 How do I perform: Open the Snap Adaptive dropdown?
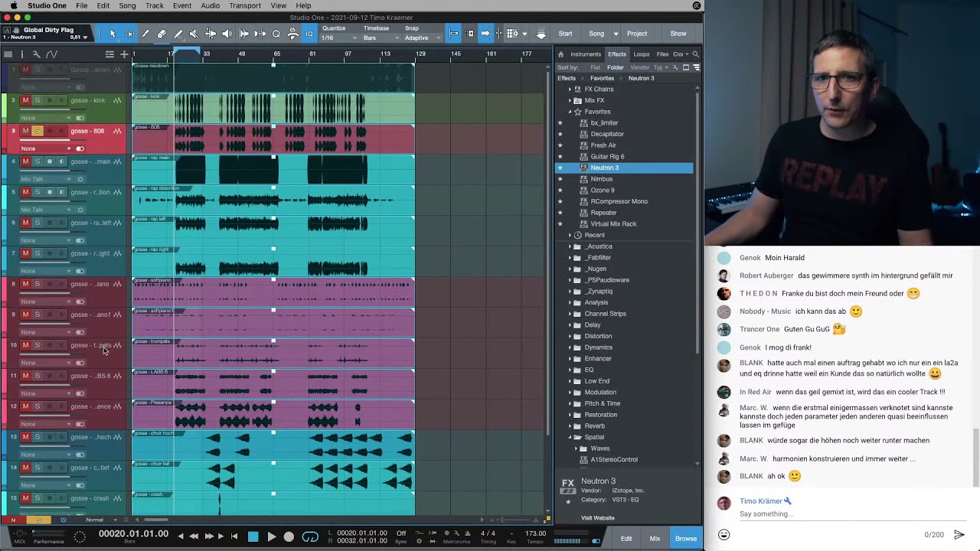[x=421, y=37]
